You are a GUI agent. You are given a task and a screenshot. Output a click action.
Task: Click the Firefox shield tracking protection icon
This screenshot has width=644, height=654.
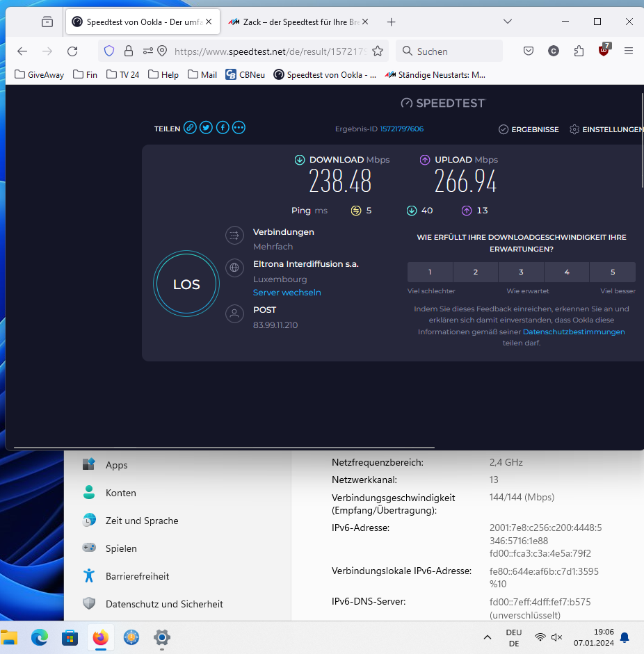coord(109,51)
